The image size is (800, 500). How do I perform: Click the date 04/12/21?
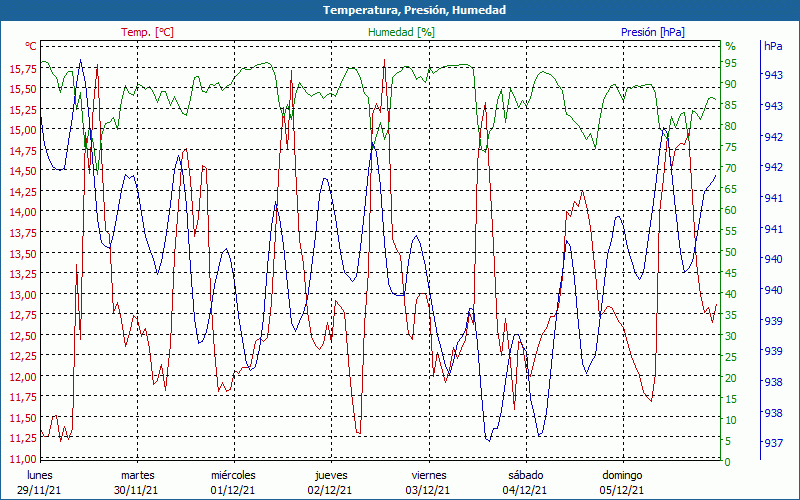[x=525, y=490]
